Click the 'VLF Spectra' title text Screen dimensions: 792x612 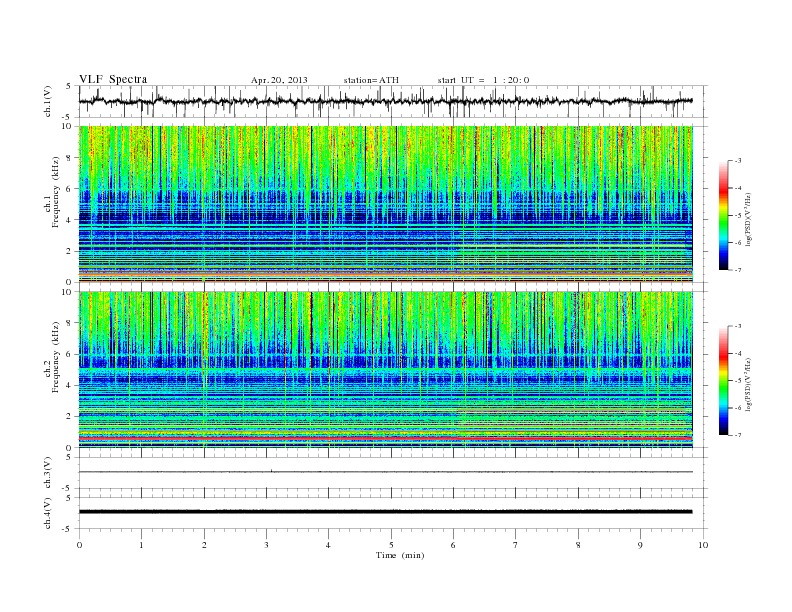coord(113,79)
